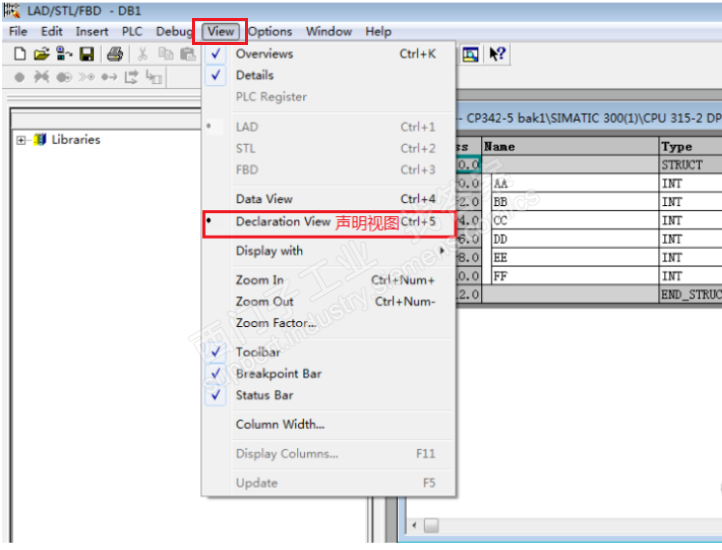
Task: Select Data View option
Action: point(329,199)
